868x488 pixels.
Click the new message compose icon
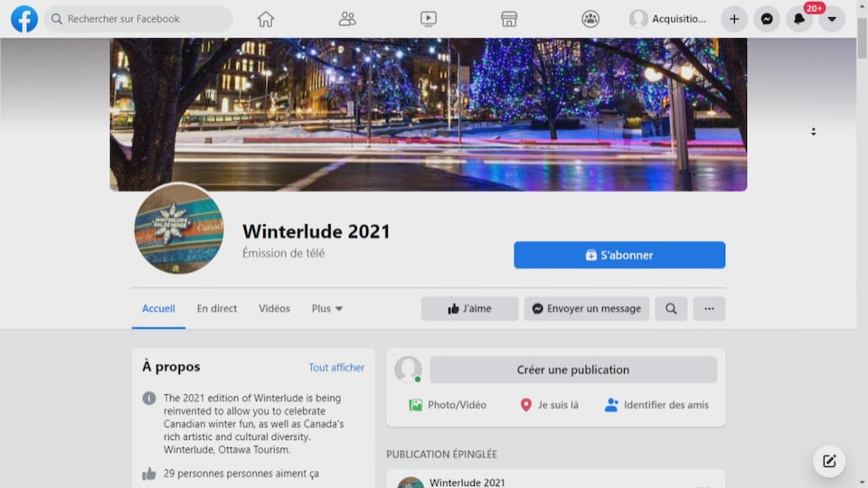tap(829, 461)
